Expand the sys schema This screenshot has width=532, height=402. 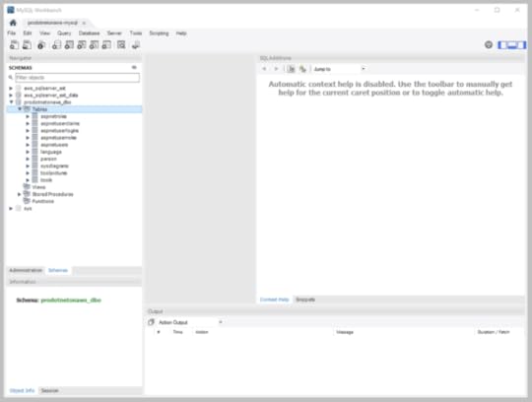11,209
